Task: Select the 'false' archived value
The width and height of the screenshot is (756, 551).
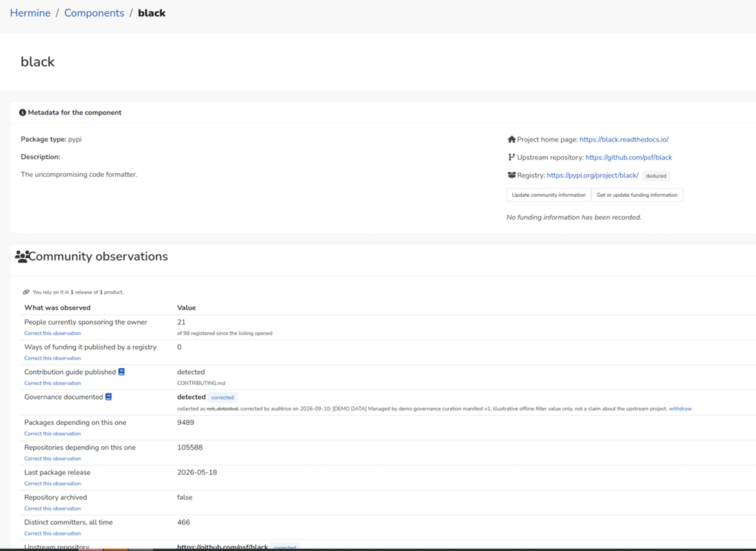Action: [x=185, y=497]
